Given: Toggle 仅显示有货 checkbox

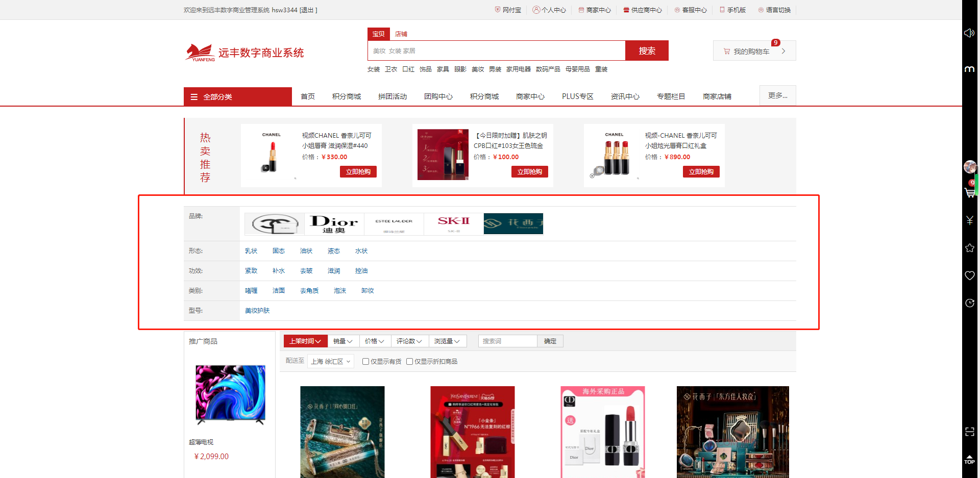Looking at the screenshot, I should [365, 362].
